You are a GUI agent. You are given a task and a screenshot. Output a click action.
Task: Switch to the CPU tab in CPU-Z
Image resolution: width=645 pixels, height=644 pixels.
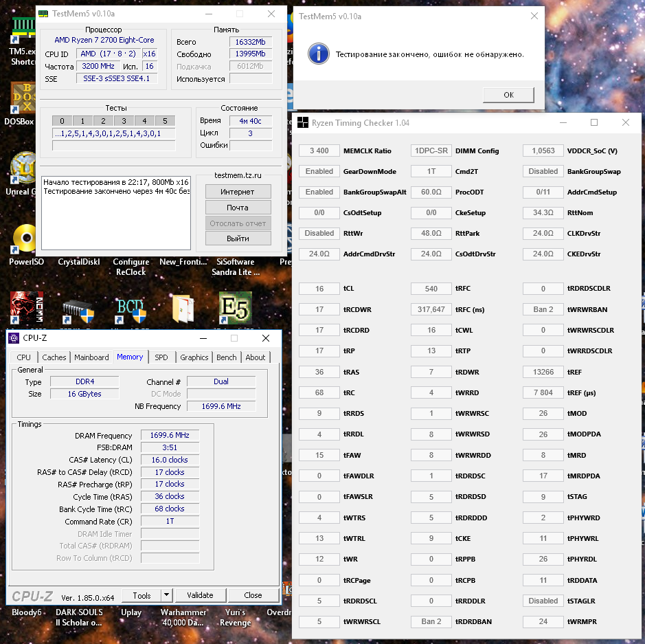23,357
